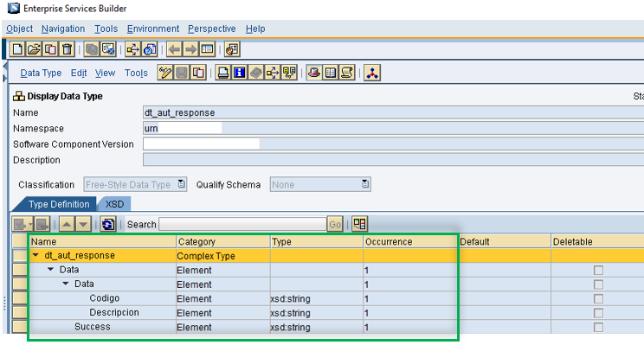644x345 pixels.
Task: Click the Back arrow icon
Action: [174, 49]
